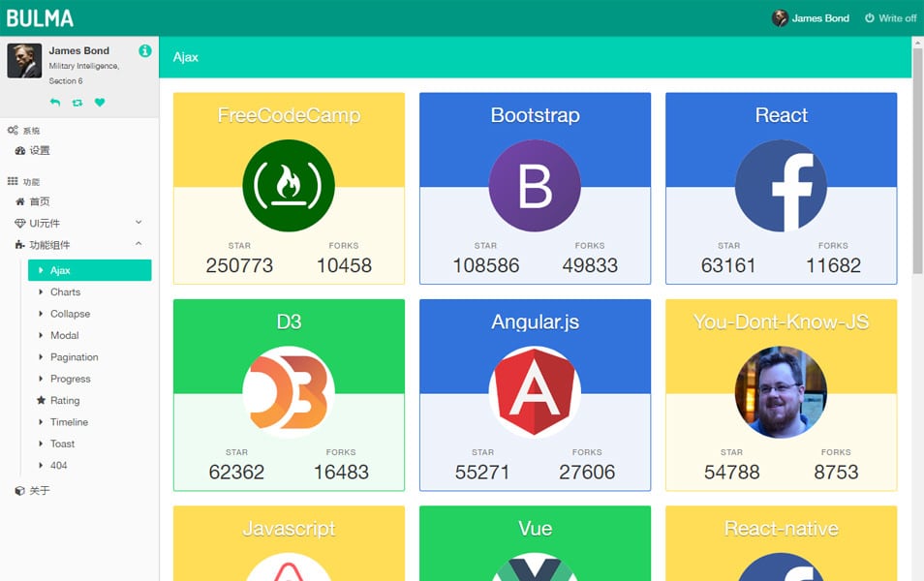The width and height of the screenshot is (924, 581).
Task: Open the Progress sidebar item
Action: [x=89, y=379]
